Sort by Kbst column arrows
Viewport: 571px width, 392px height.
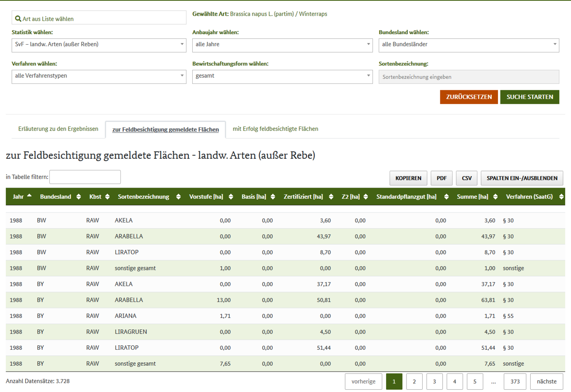(107, 197)
